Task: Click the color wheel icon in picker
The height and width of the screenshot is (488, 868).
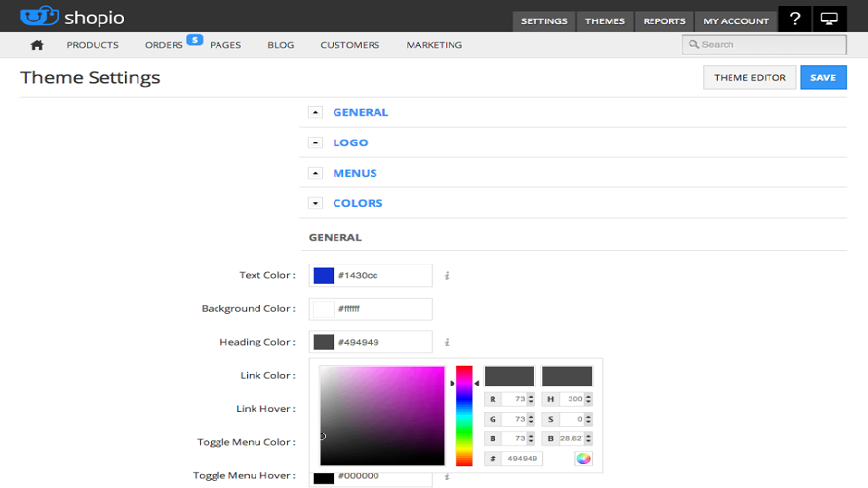Action: coord(583,458)
